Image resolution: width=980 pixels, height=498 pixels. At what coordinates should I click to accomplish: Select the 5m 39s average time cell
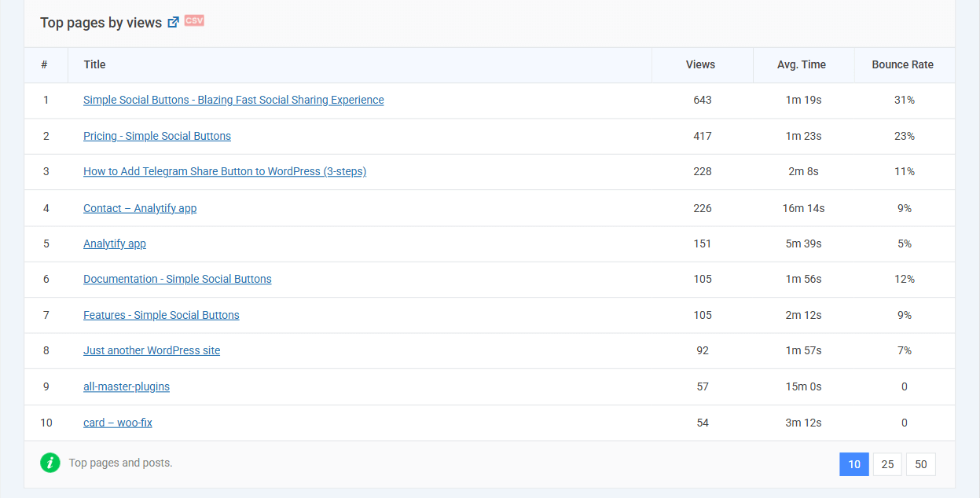[x=803, y=244]
